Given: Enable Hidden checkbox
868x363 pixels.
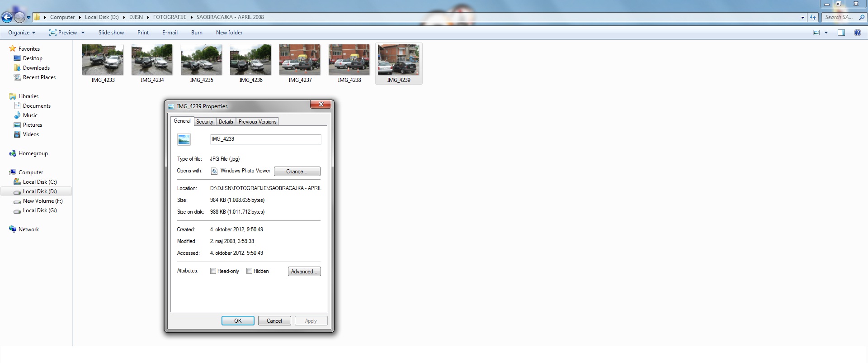Looking at the screenshot, I should pos(249,271).
